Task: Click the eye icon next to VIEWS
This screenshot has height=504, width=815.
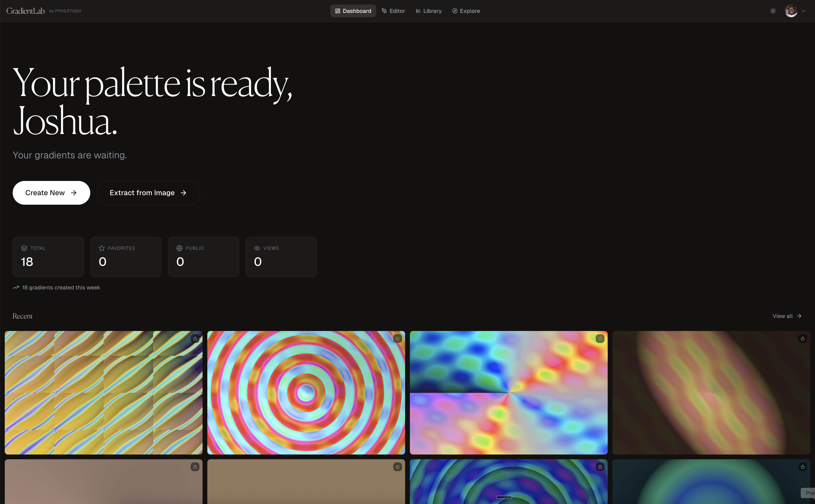Action: [257, 248]
